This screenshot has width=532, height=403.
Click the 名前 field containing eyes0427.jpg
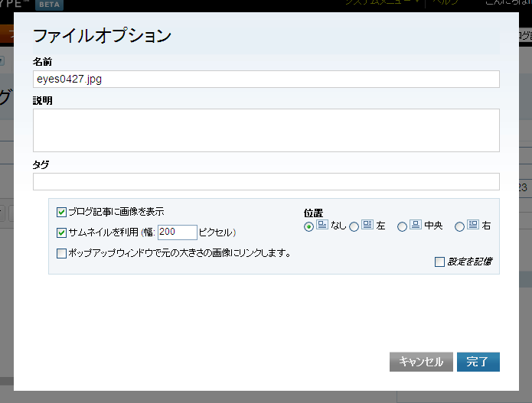(x=266, y=79)
